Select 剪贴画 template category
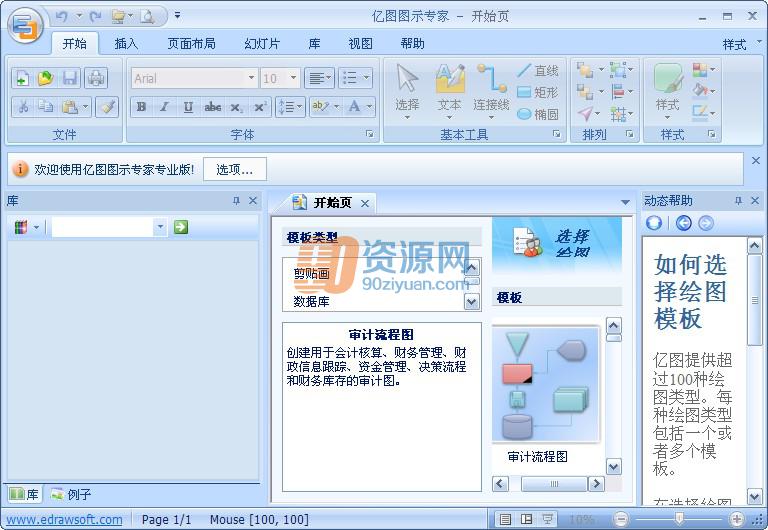Viewport: 768px width, 530px height. point(312,274)
